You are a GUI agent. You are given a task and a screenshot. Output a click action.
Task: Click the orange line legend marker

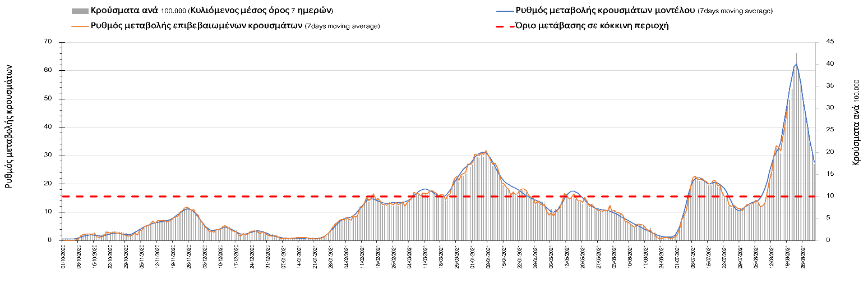click(80, 26)
